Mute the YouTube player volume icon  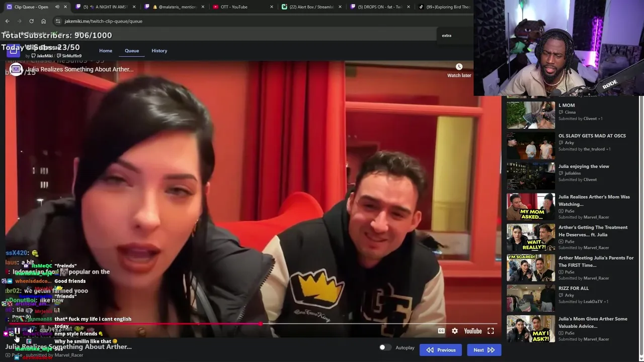coord(30,331)
